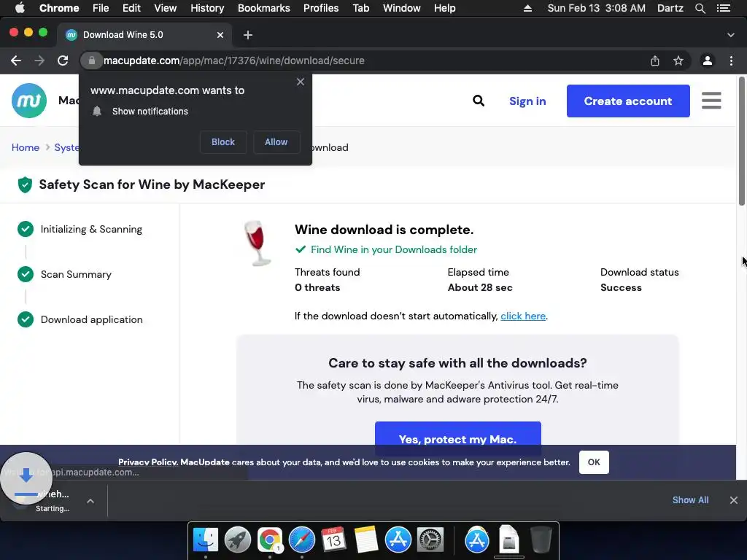Open Calendar from the Dock
747x560 pixels.
333,540
